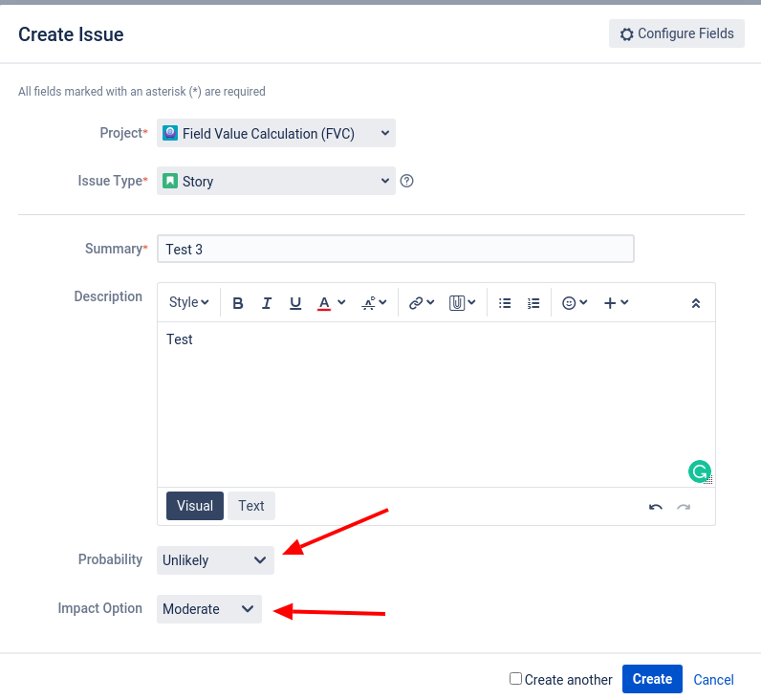761x700 pixels.
Task: Check the Create another checkbox
Action: tap(515, 678)
